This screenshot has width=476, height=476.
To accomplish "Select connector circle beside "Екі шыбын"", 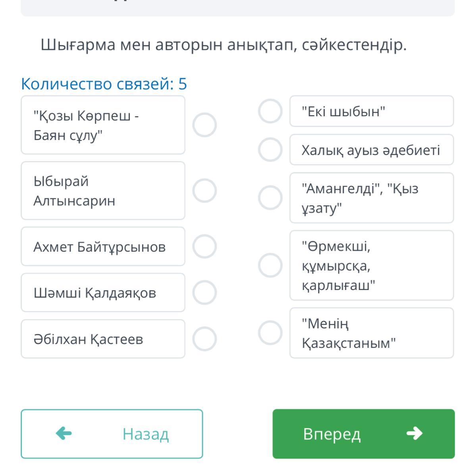I will tap(270, 111).
